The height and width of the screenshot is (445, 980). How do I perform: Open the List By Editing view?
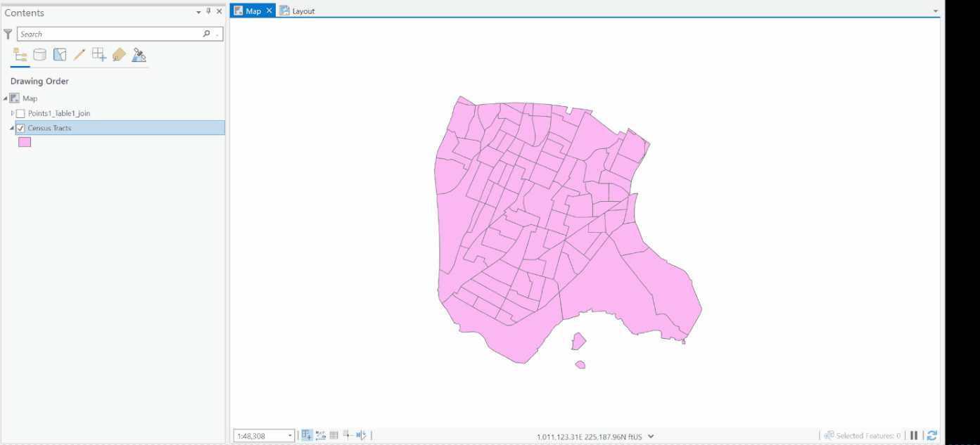click(79, 54)
